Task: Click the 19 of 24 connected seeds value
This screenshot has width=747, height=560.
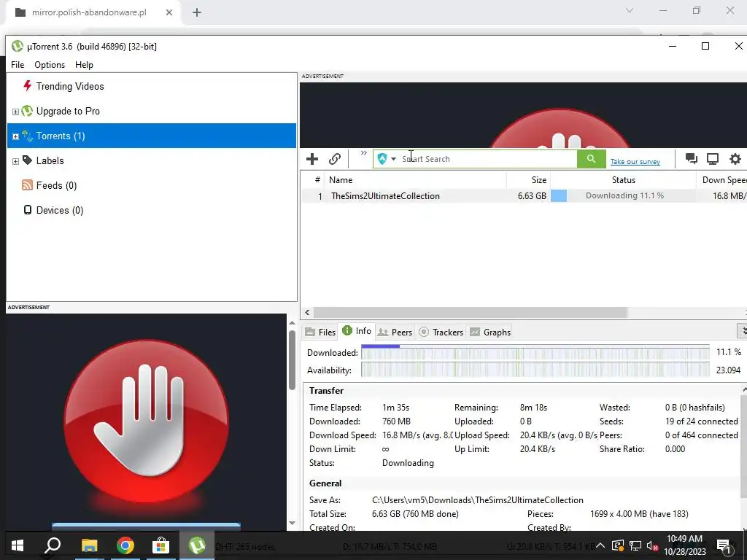Action: click(701, 421)
